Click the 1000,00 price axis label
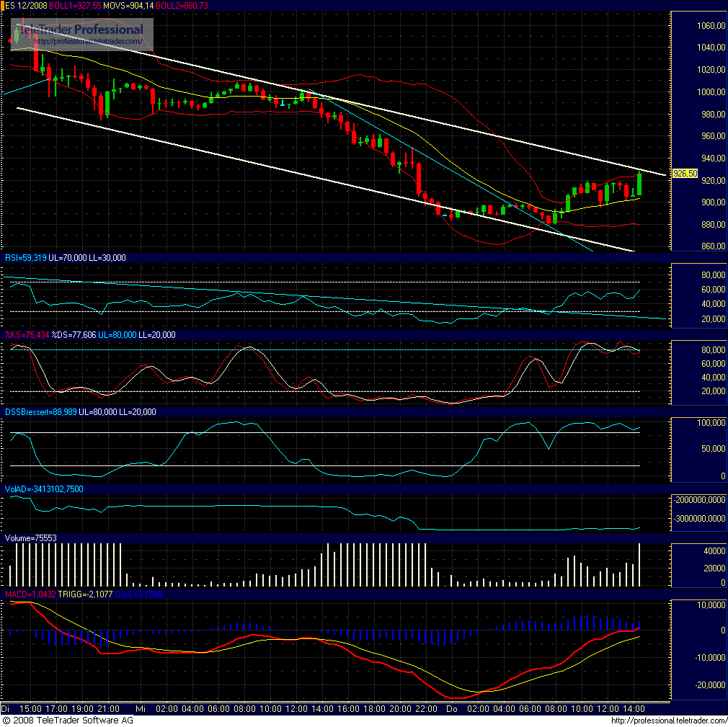 tap(711, 92)
